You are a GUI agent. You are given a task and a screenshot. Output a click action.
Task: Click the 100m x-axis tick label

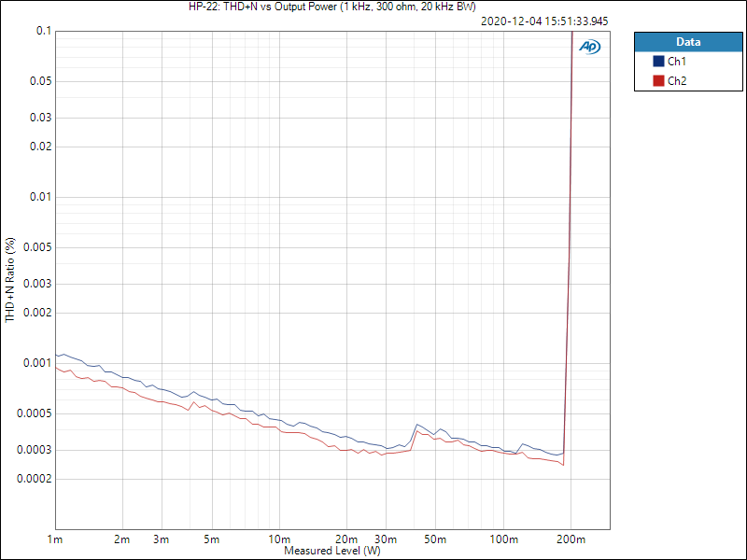click(503, 539)
